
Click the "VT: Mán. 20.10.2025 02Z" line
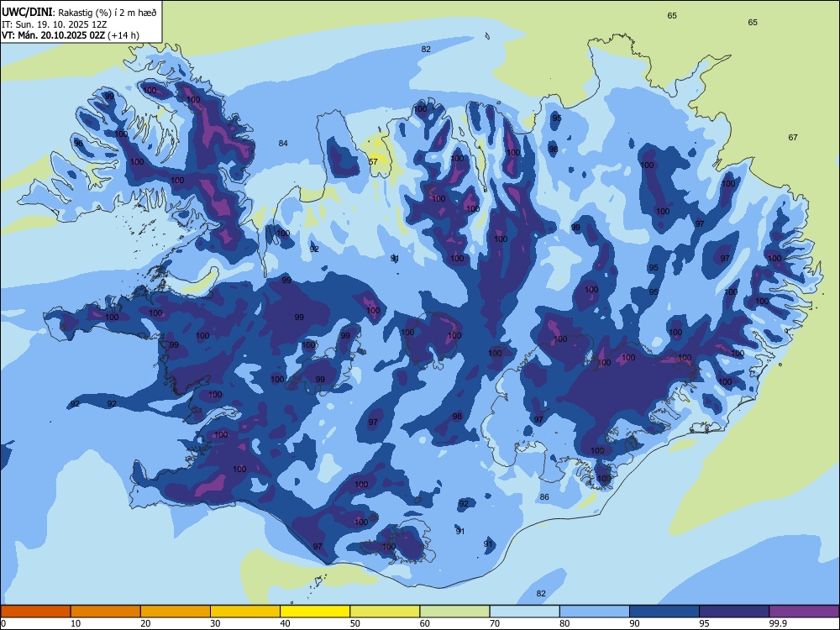coord(53,35)
